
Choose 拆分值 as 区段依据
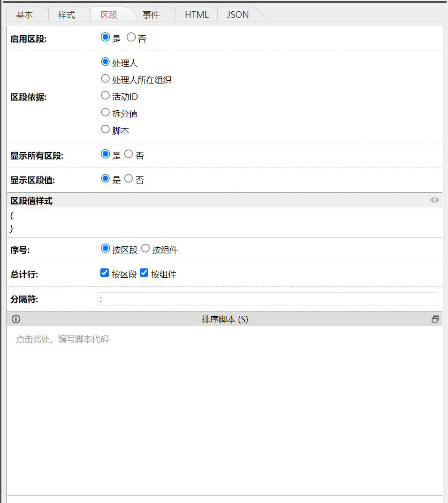pos(106,113)
